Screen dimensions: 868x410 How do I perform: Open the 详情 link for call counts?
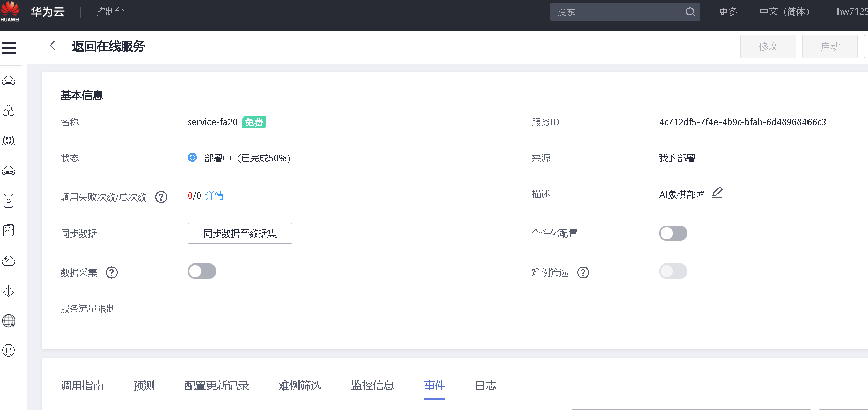215,196
